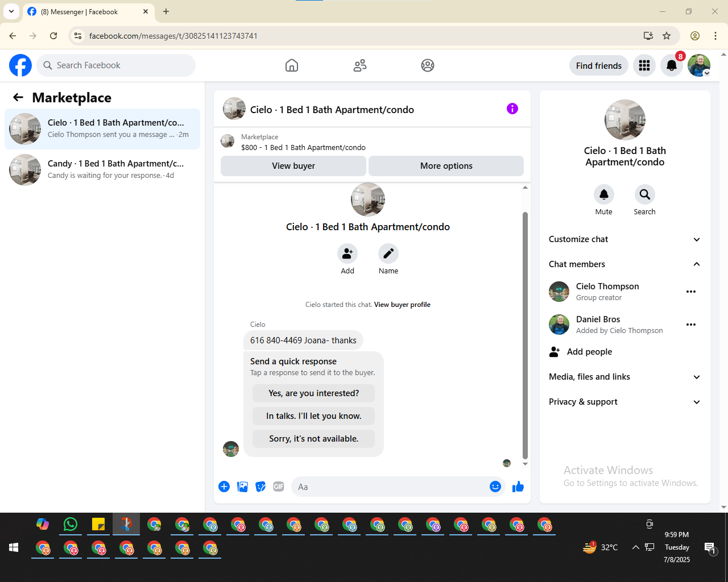728x582 pixels.
Task: Open a new browser tab
Action: [166, 11]
